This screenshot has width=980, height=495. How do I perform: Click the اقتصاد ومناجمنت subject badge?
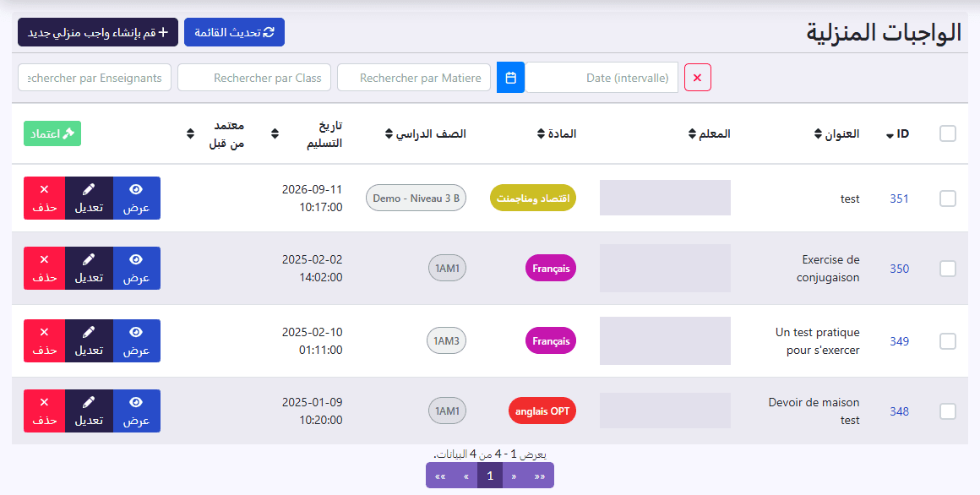pos(533,199)
